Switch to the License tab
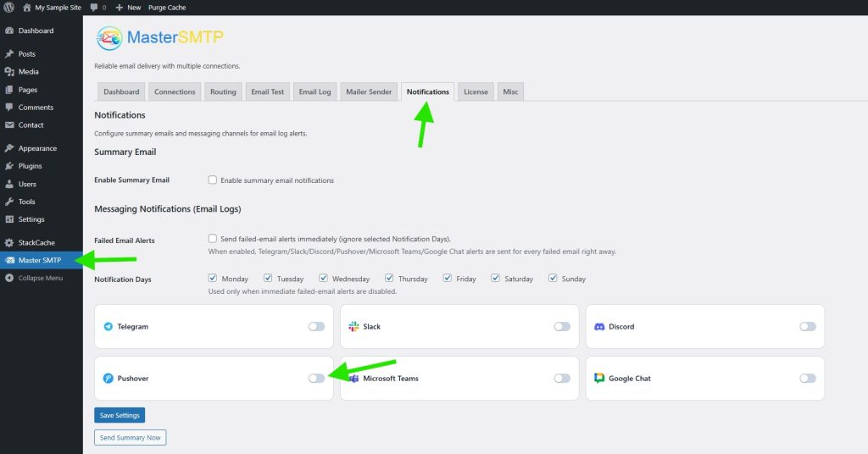The image size is (868, 454). [476, 91]
